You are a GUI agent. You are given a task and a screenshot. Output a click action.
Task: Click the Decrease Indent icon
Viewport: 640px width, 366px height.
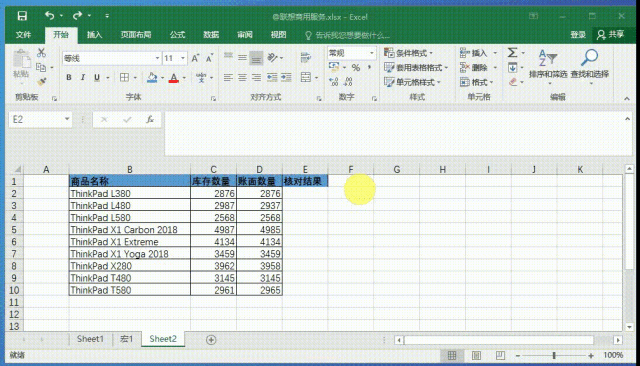click(x=272, y=78)
